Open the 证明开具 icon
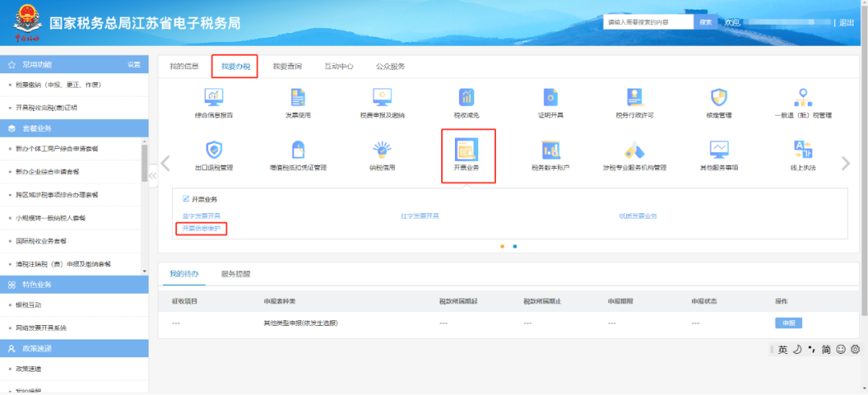868x395 pixels. coord(551,97)
